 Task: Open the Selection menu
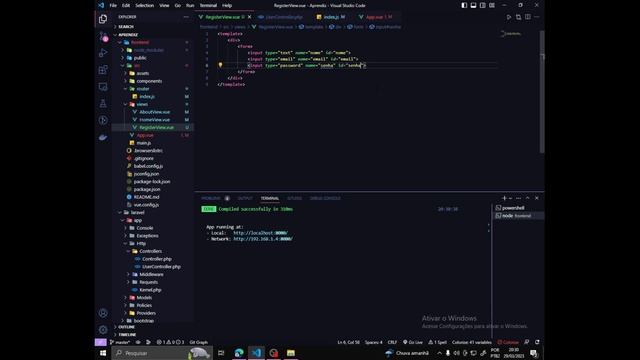click(x=144, y=5)
